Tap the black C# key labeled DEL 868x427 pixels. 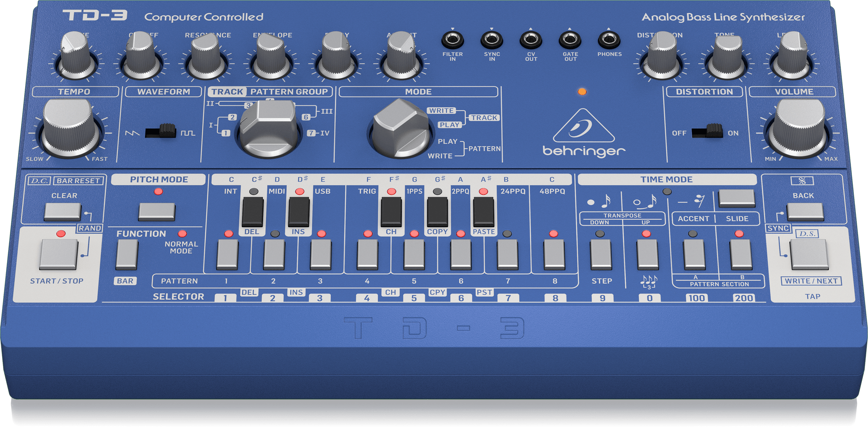(253, 212)
